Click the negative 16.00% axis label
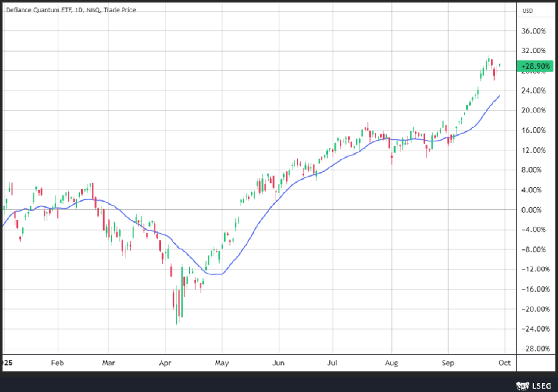 coord(535,289)
